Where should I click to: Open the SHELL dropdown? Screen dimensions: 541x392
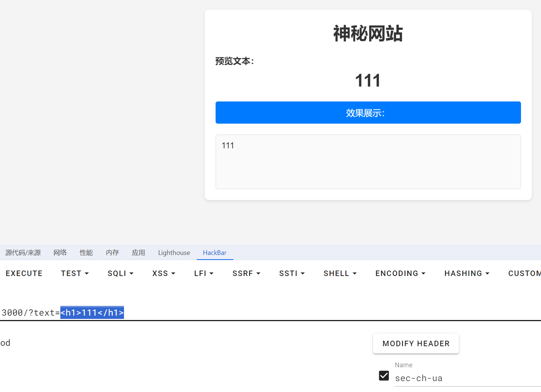(x=340, y=273)
